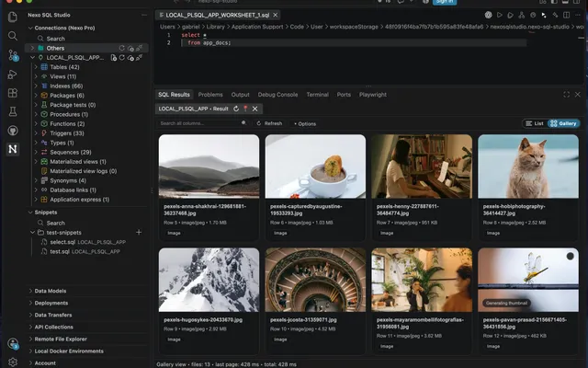This screenshot has height=368, width=588.
Task: Switch to the Debug Console tab
Action: point(277,95)
